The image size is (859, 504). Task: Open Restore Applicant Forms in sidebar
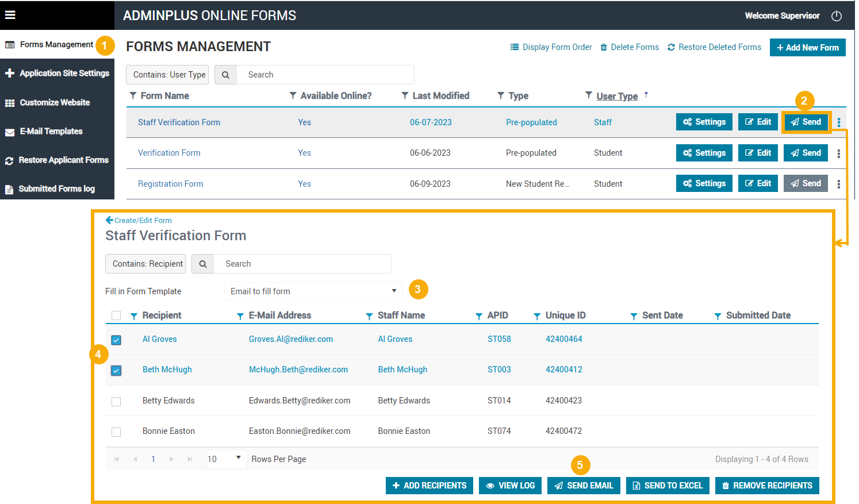pyautogui.click(x=57, y=160)
